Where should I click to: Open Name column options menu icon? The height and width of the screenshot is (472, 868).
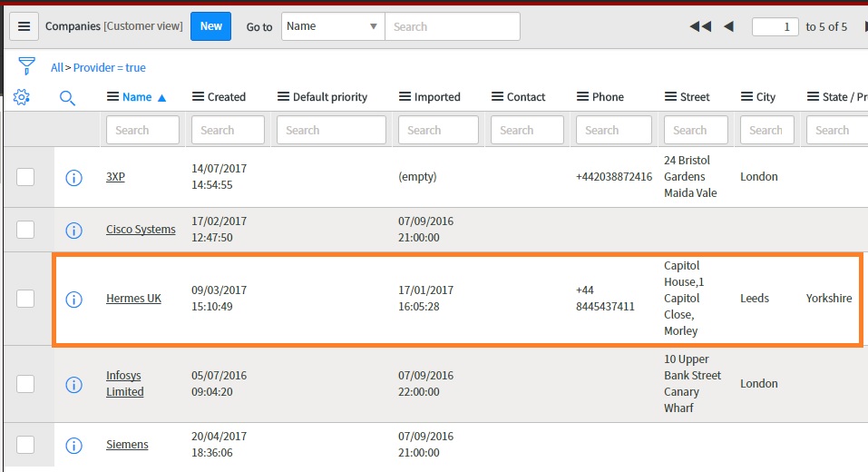coord(112,97)
